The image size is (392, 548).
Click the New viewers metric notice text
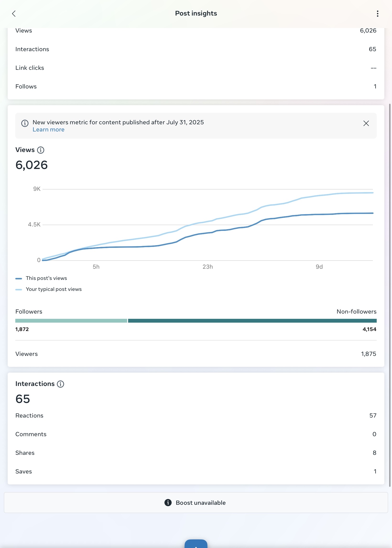(118, 122)
